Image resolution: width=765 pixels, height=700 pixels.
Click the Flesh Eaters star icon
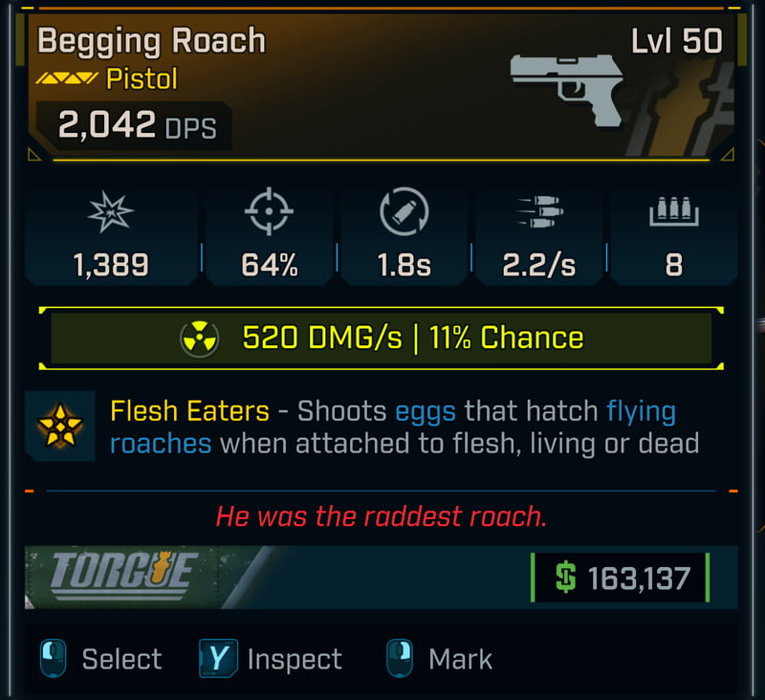[x=60, y=426]
